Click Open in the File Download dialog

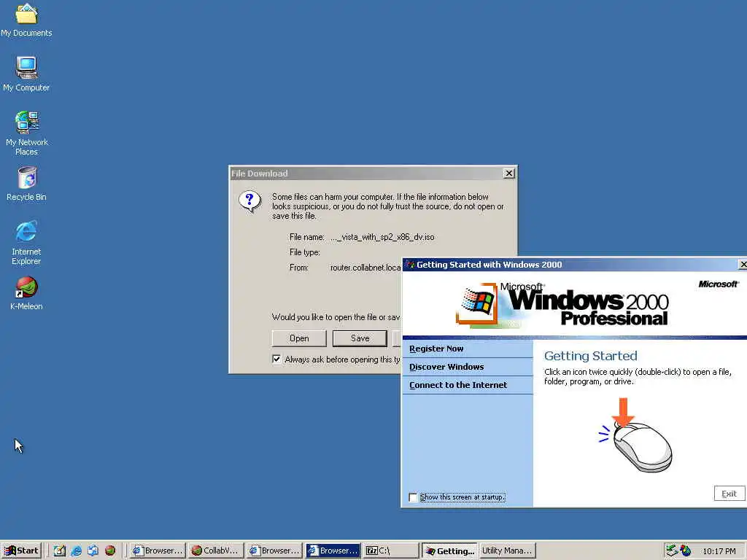(x=299, y=338)
